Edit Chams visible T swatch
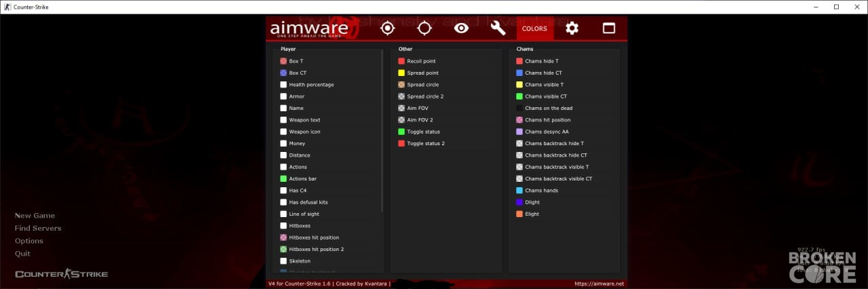 519,85
